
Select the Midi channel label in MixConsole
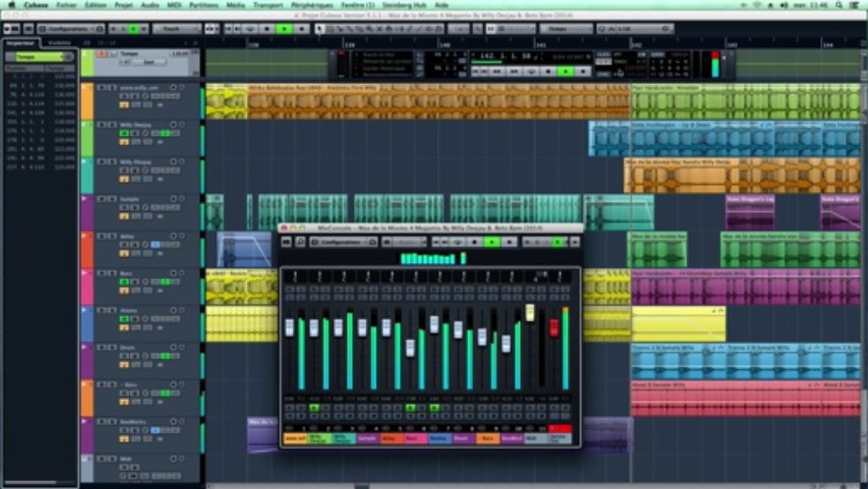pos(536,439)
